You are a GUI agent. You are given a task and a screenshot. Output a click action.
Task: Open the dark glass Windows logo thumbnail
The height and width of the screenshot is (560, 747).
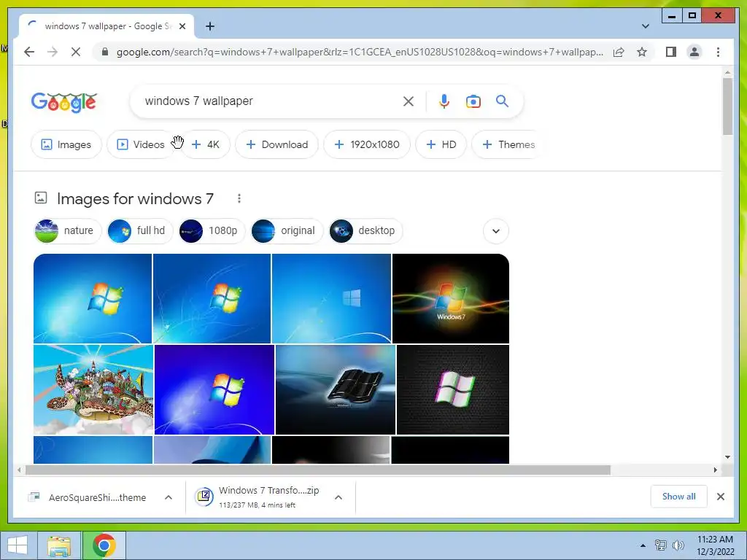click(336, 389)
